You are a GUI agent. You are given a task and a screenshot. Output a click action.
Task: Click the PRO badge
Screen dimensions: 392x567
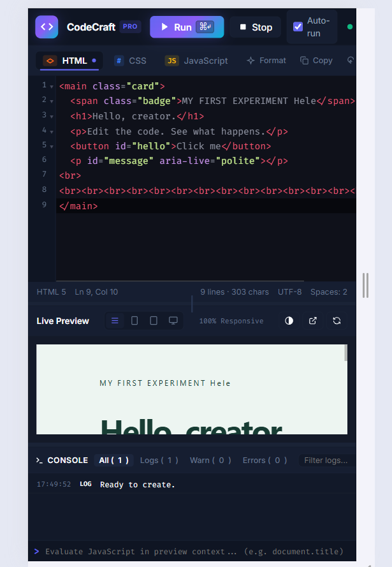point(130,26)
